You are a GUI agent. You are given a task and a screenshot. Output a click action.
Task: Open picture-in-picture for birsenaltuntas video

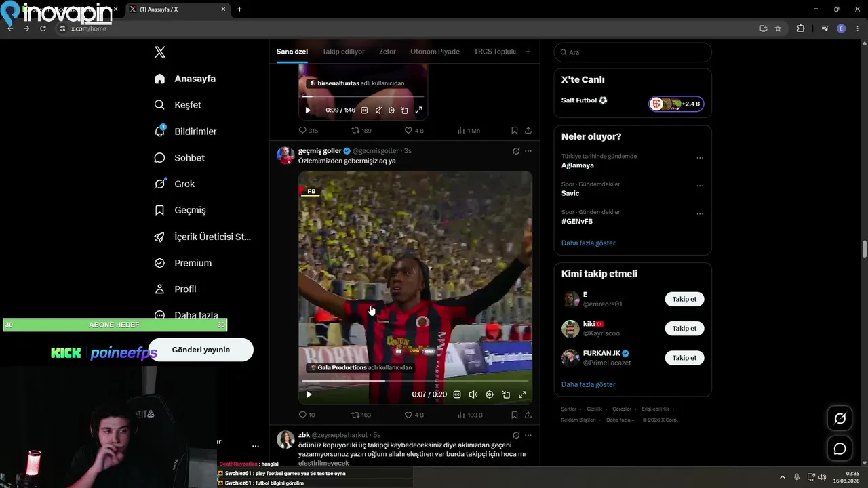404,110
